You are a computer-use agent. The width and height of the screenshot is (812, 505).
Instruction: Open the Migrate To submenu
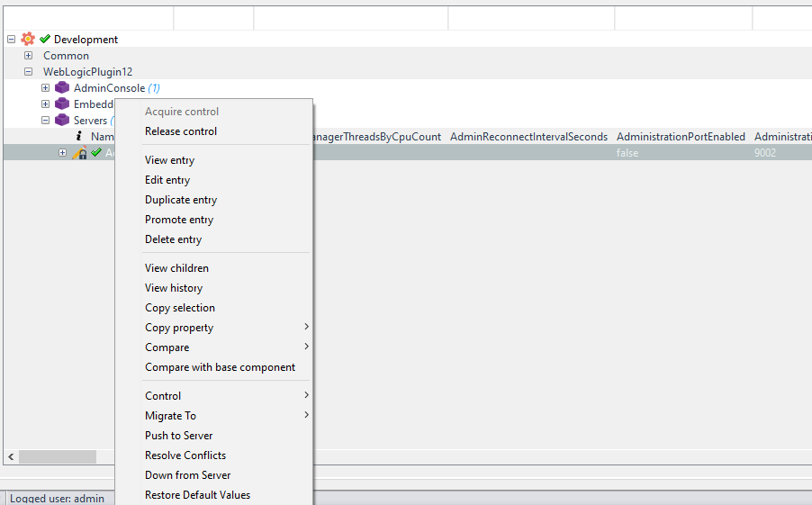(x=214, y=415)
